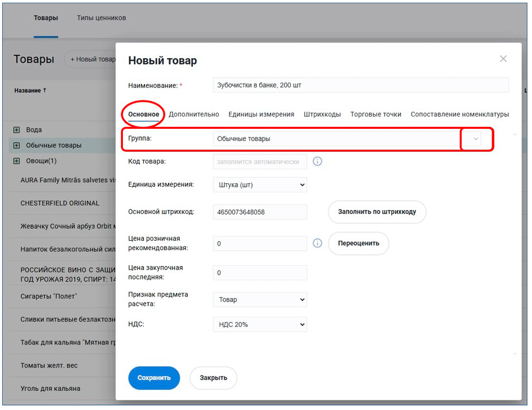Open the Группа dropdown chevron

(x=476, y=139)
